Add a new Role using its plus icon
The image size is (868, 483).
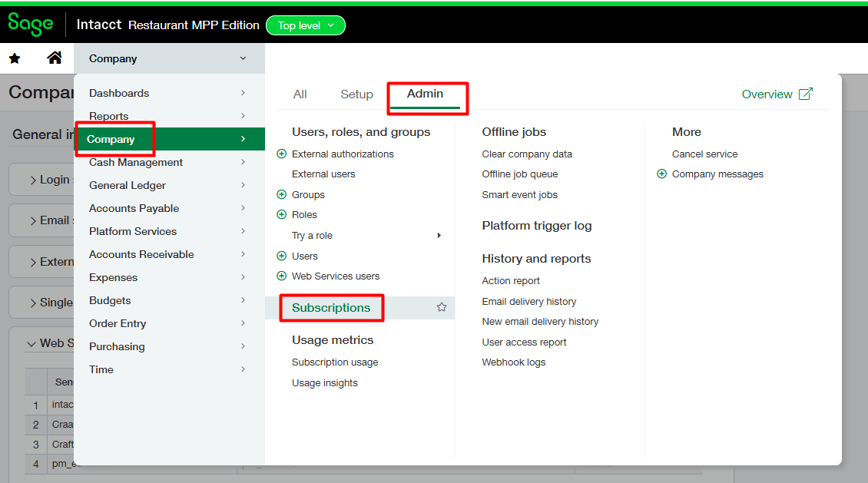pyautogui.click(x=281, y=215)
